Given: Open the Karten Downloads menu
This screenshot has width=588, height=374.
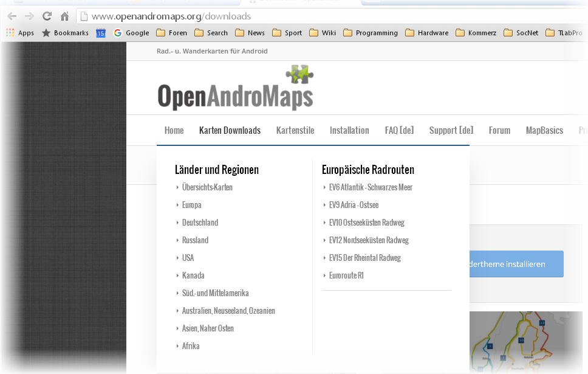Looking at the screenshot, I should 230,130.
